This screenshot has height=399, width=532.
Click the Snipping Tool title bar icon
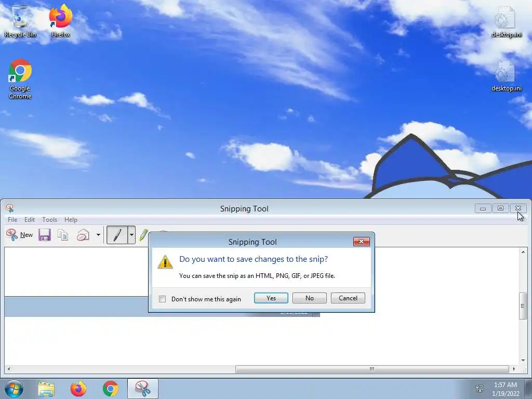[x=9, y=208]
